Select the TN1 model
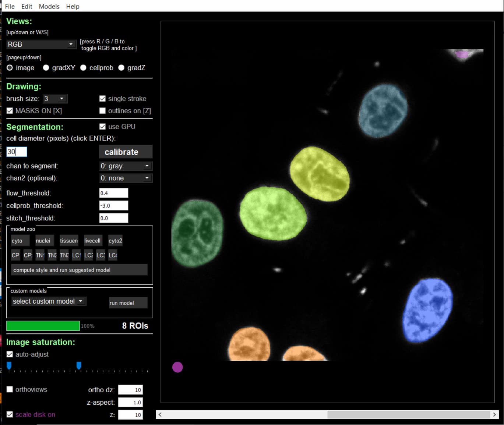Image resolution: width=504 pixels, height=425 pixels. (x=40, y=255)
